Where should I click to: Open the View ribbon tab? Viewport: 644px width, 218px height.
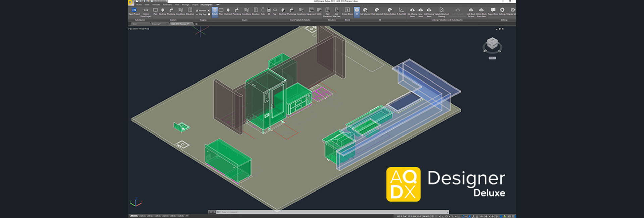177,5
